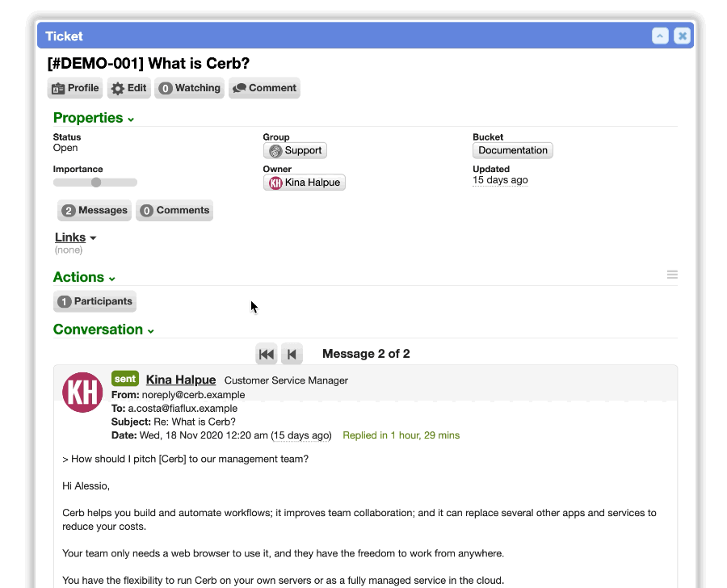
Task: Click Customer Service Manager title text
Action: (x=286, y=380)
